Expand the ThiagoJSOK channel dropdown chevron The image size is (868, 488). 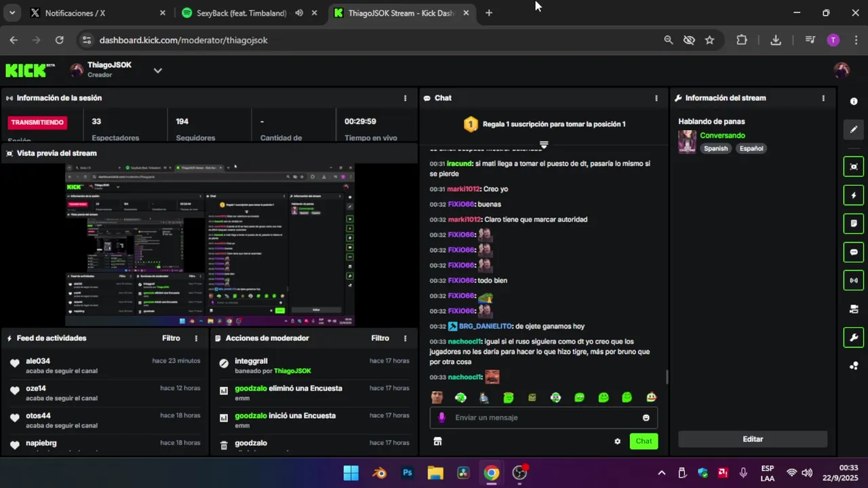pyautogui.click(x=157, y=70)
